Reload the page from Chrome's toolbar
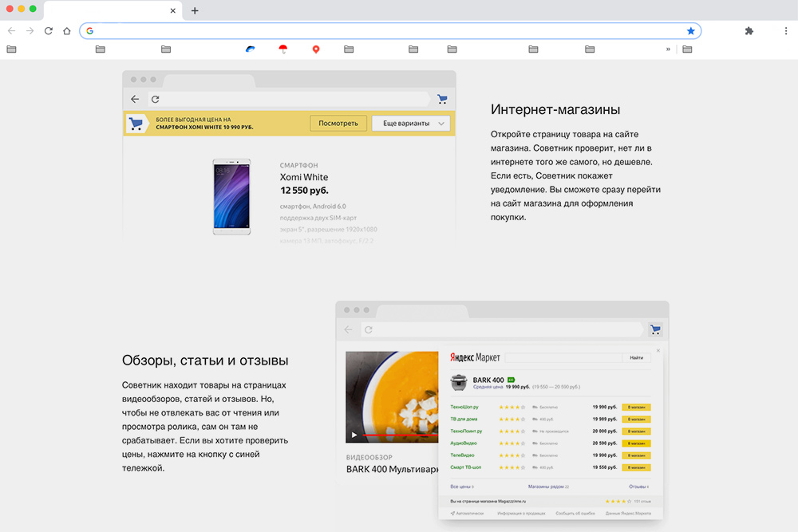 [x=49, y=31]
